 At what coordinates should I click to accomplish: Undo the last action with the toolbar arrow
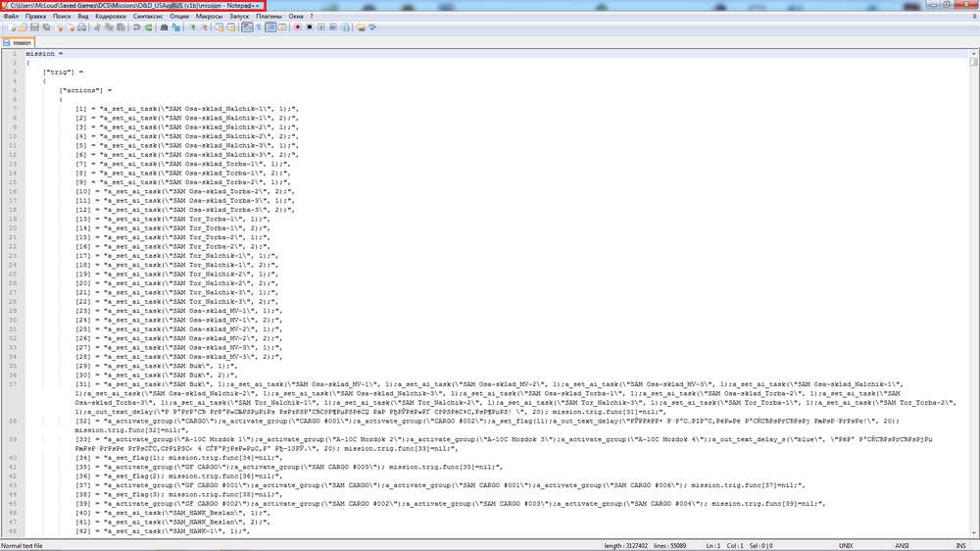click(x=136, y=27)
